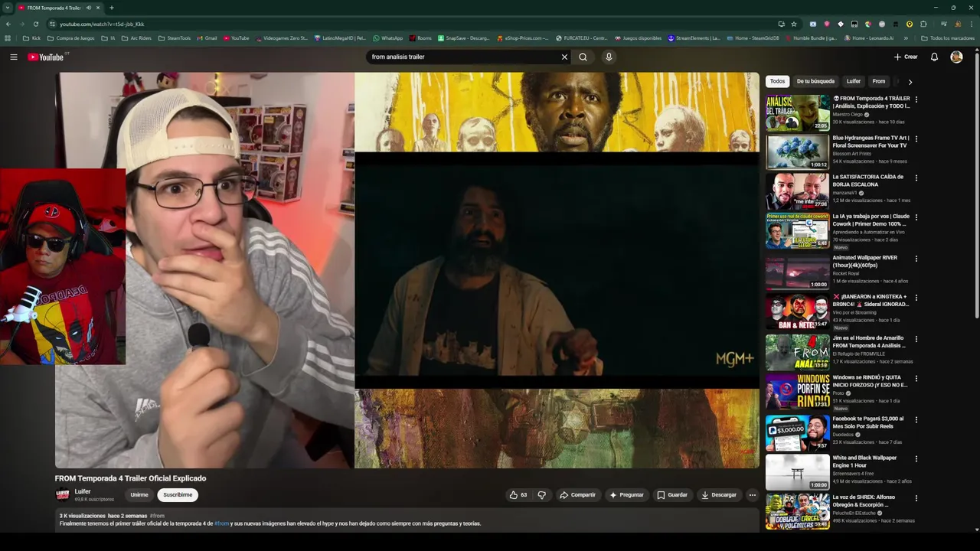Open the YouTube guide hamburger menu
Image resolution: width=980 pixels, height=551 pixels.
(x=14, y=57)
